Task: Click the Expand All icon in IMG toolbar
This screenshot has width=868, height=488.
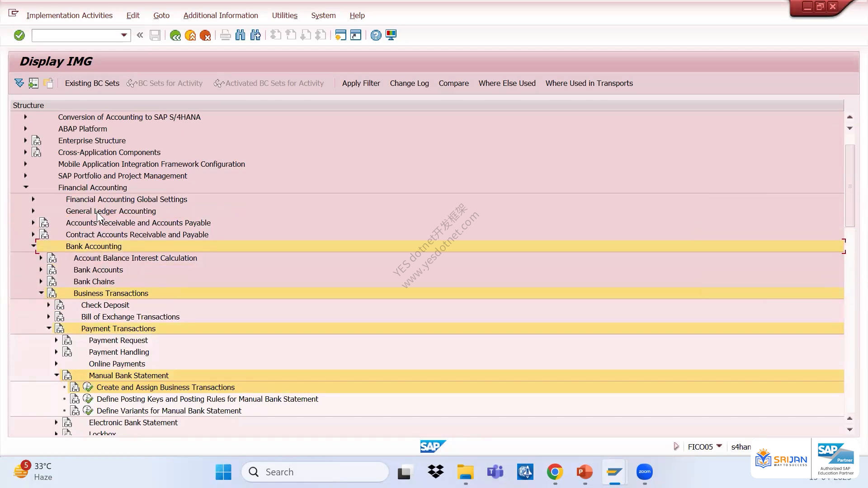Action: click(x=19, y=83)
